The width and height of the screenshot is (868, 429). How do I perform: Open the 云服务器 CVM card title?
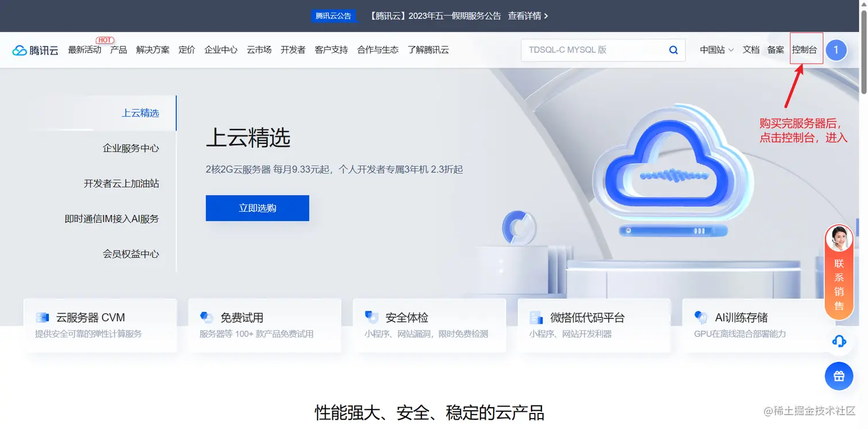[90, 318]
